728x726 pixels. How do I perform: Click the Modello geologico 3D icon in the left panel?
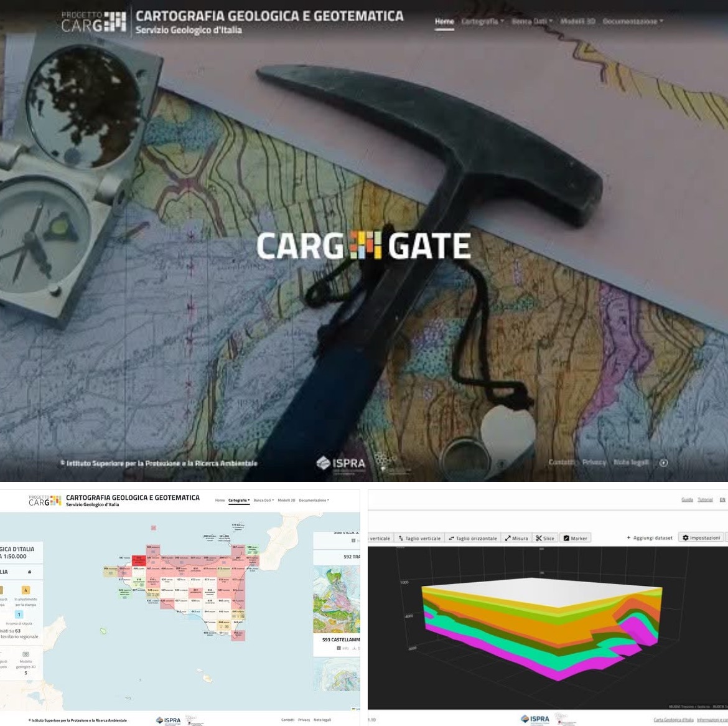coord(26,654)
